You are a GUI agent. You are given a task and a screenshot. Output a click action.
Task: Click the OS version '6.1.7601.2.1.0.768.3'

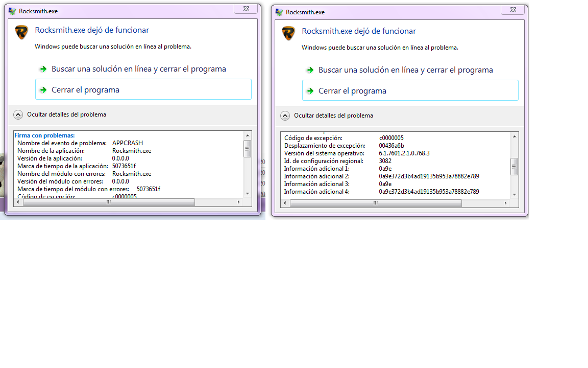point(404,153)
